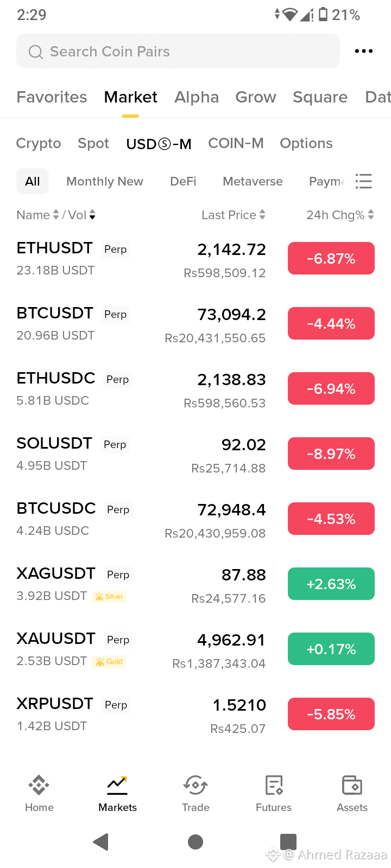Select the Monthly New filter chip

[x=105, y=181]
